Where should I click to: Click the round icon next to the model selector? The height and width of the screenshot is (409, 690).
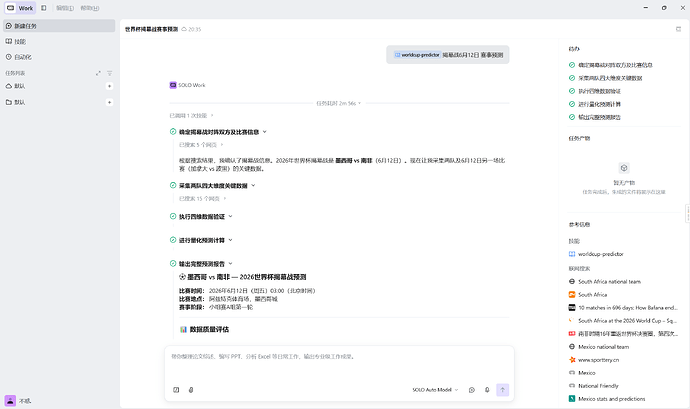472,390
